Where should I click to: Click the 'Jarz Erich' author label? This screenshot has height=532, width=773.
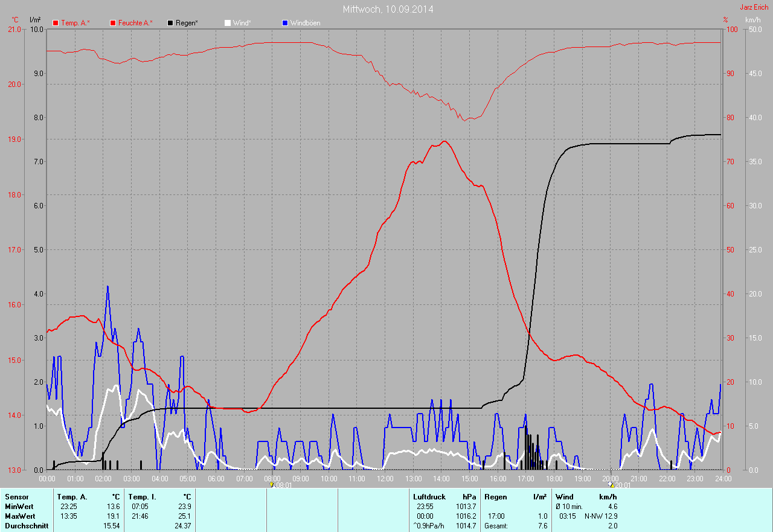754,7
